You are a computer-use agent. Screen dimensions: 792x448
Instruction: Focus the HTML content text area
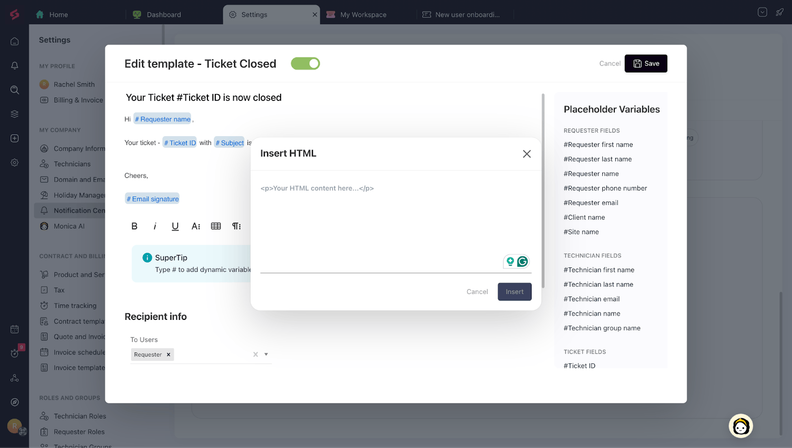[x=395, y=226]
